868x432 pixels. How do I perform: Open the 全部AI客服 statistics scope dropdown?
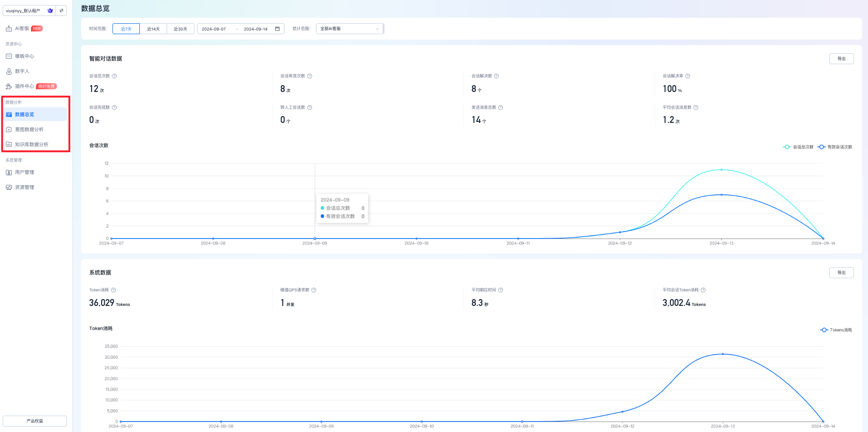pyautogui.click(x=350, y=29)
